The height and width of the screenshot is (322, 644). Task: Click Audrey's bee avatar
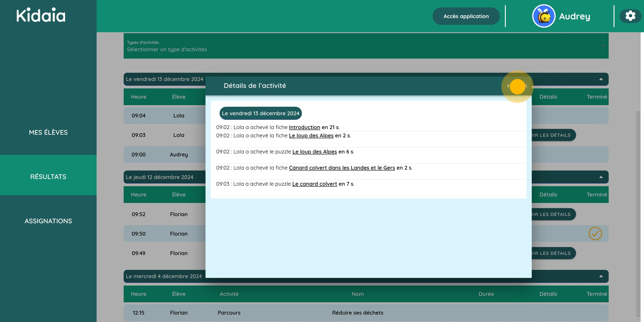(544, 16)
